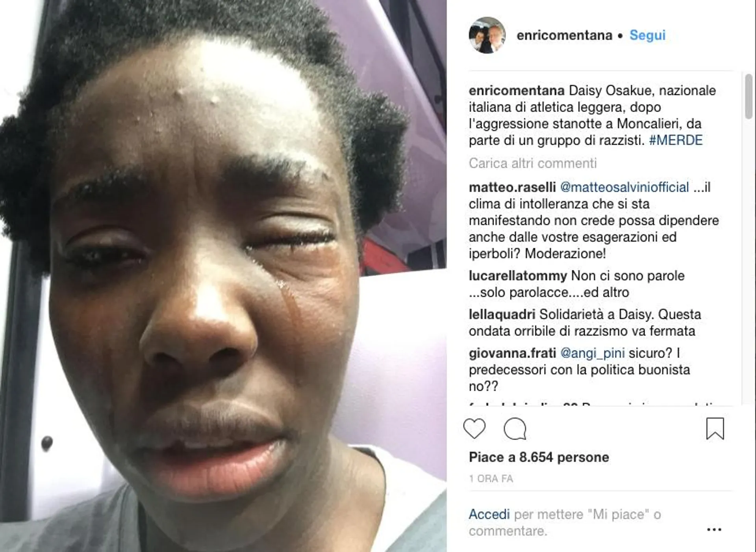Open the matteo.raselli commenter profile
Screen dimensions: 756x552
point(512,187)
